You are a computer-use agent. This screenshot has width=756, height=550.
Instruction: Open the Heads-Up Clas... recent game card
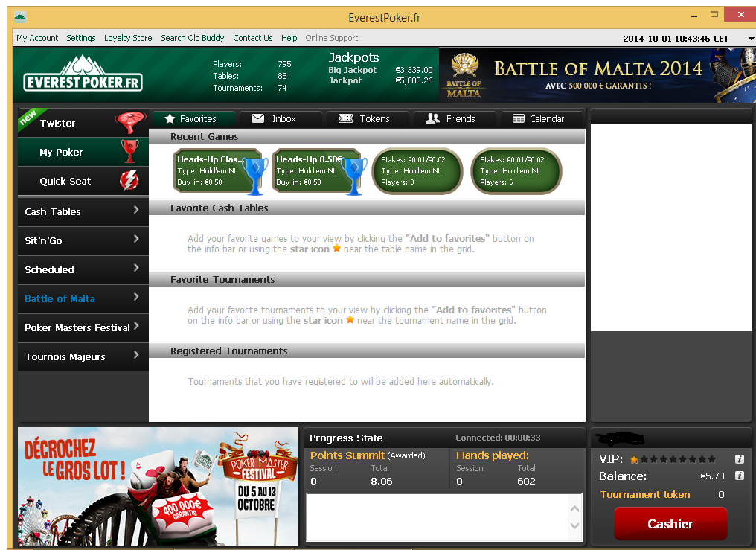pyautogui.click(x=220, y=170)
